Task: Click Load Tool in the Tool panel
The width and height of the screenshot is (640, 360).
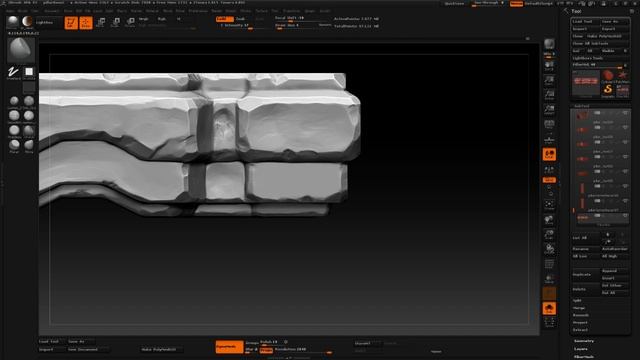Action: (585, 21)
